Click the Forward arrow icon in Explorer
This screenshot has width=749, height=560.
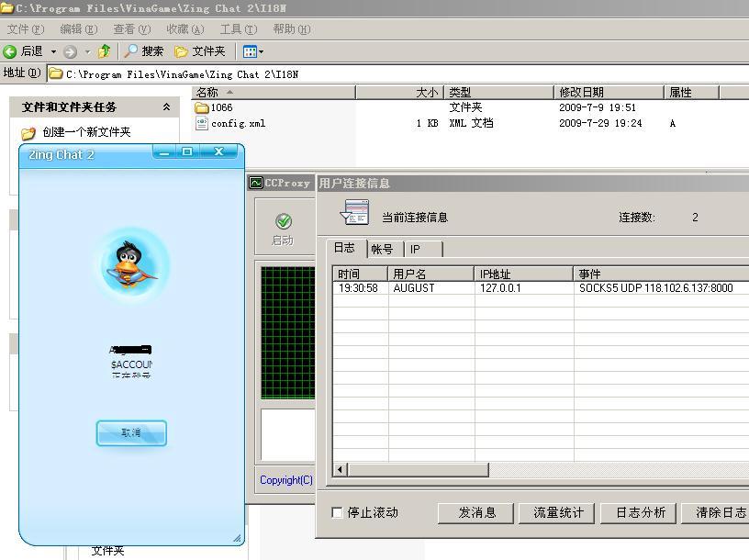[70, 51]
